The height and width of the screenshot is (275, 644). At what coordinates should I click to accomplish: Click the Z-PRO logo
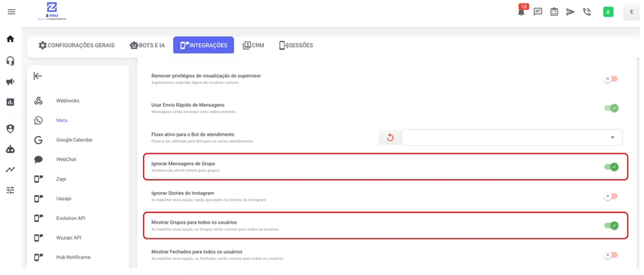pos(52,11)
